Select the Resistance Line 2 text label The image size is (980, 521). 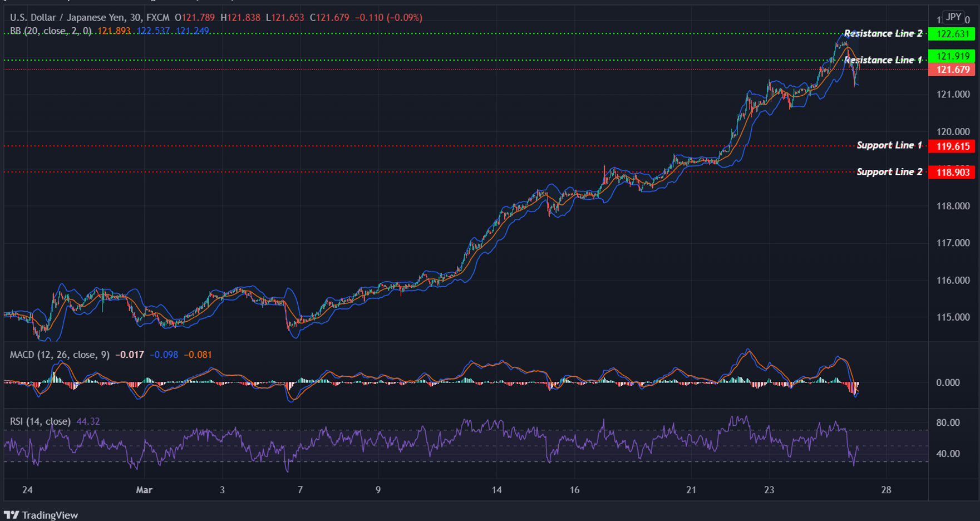click(884, 33)
